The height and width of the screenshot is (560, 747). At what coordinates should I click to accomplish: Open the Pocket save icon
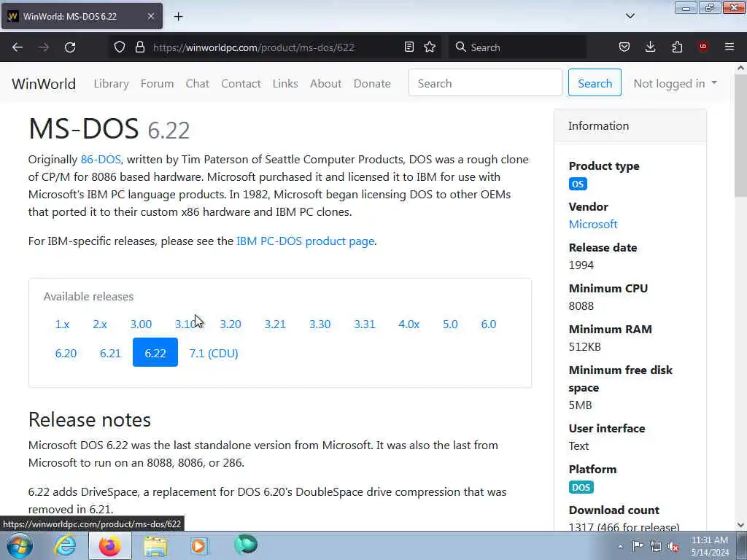[624, 47]
